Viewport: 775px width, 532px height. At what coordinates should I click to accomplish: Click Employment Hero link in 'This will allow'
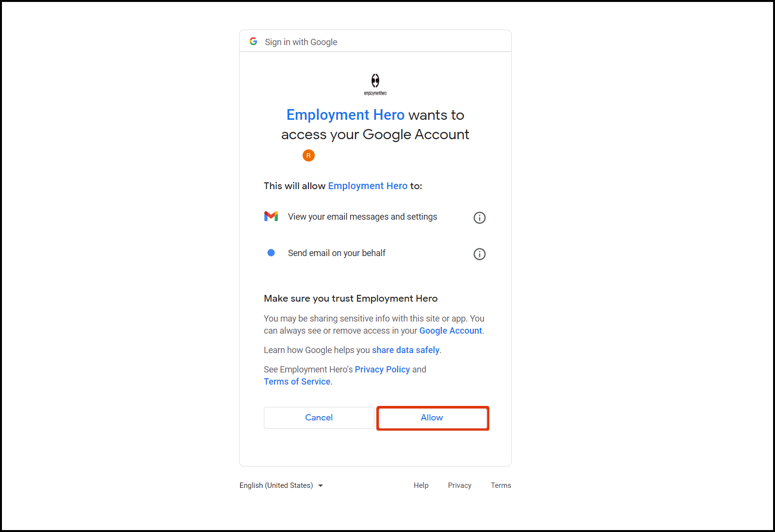pyautogui.click(x=368, y=186)
